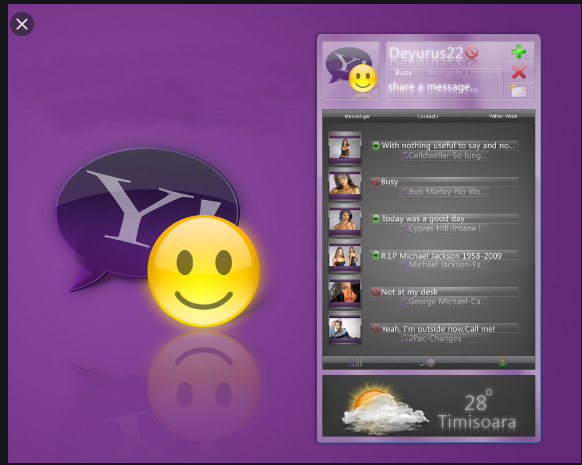Click the signal strength bars icon

tap(356, 363)
